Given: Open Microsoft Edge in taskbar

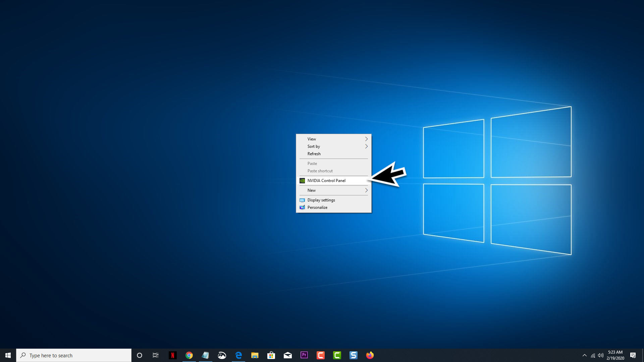Looking at the screenshot, I should click(238, 355).
